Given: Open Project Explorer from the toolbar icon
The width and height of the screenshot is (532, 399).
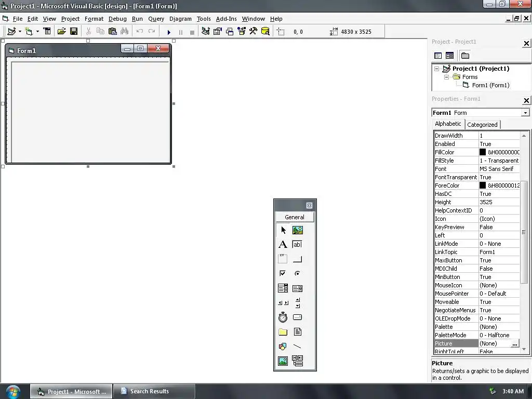Looking at the screenshot, I should coord(205,32).
